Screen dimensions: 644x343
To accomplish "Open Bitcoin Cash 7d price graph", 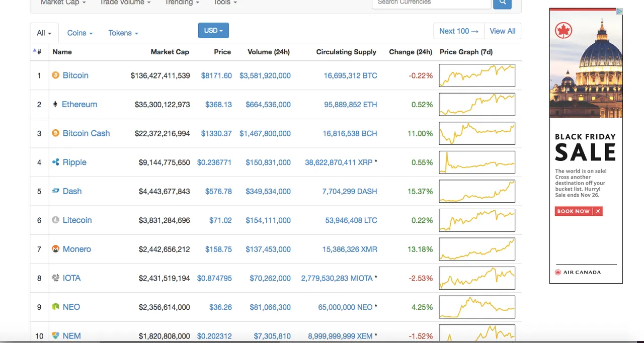I will tap(477, 133).
